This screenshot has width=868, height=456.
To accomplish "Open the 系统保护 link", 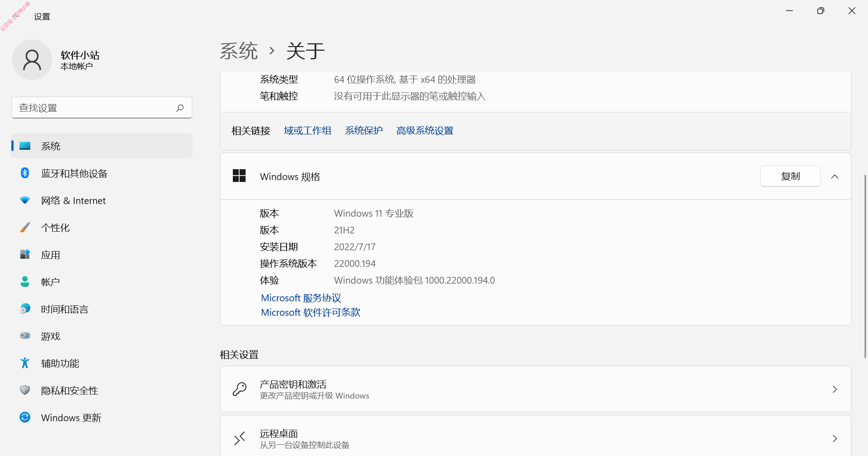I will coord(364,131).
